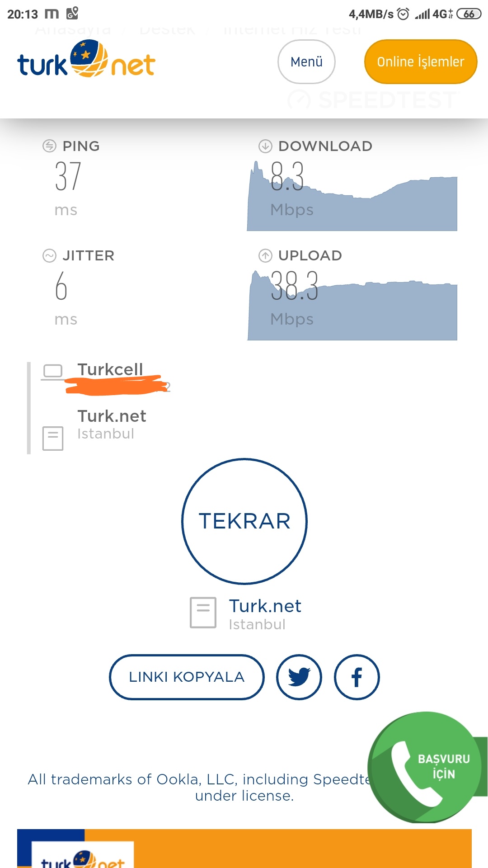Start the test again with TEKRAR
The height and width of the screenshot is (868, 488).
coord(244,521)
